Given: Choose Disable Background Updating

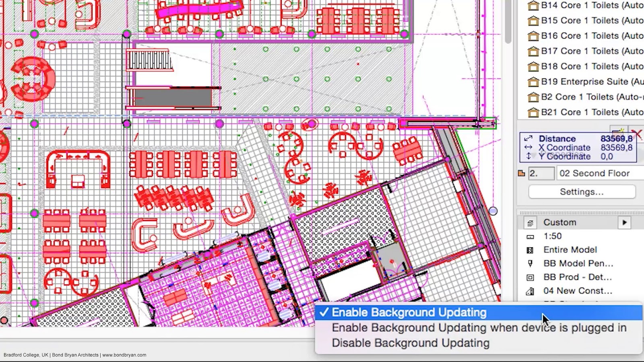Looking at the screenshot, I should 411,343.
